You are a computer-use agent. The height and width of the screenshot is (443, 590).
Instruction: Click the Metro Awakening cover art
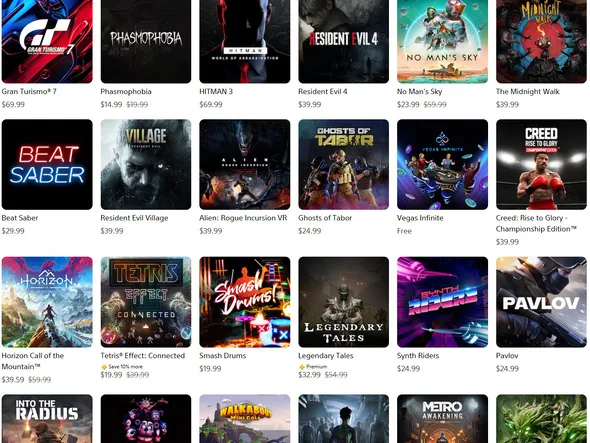coord(442,419)
